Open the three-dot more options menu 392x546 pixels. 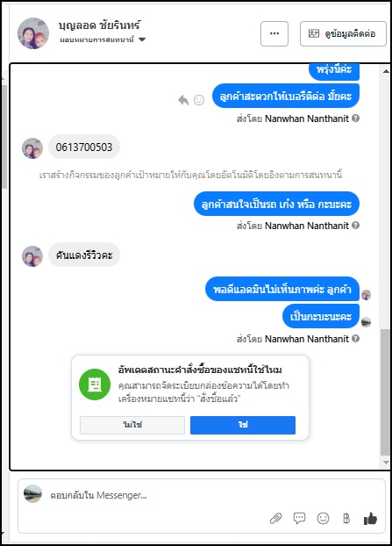click(274, 33)
